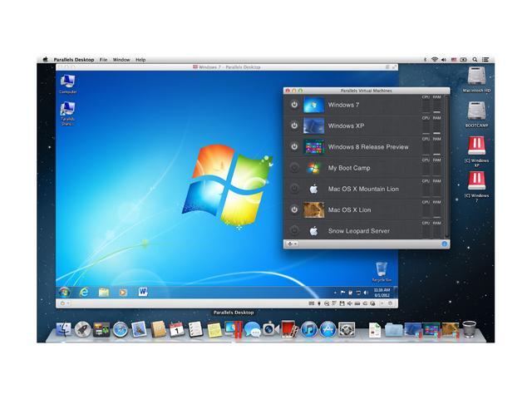Select the 'Windows XP' name in the VM list
The width and height of the screenshot is (532, 399).
click(x=346, y=126)
